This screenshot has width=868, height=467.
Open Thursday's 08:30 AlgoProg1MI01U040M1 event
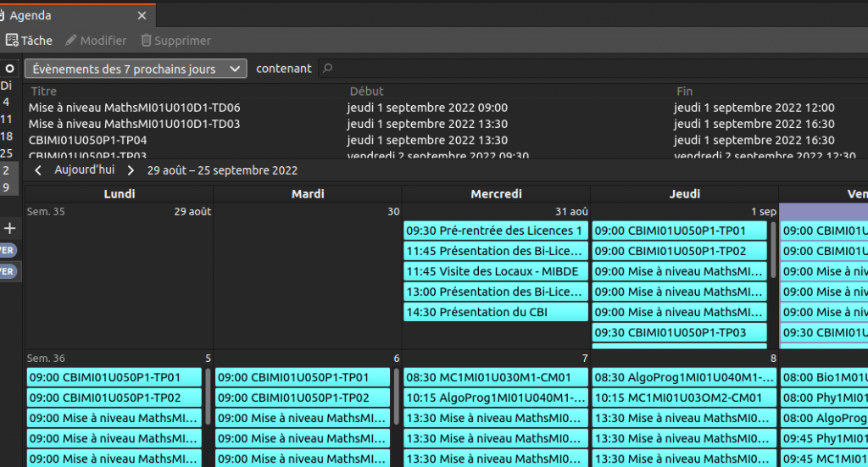(684, 377)
